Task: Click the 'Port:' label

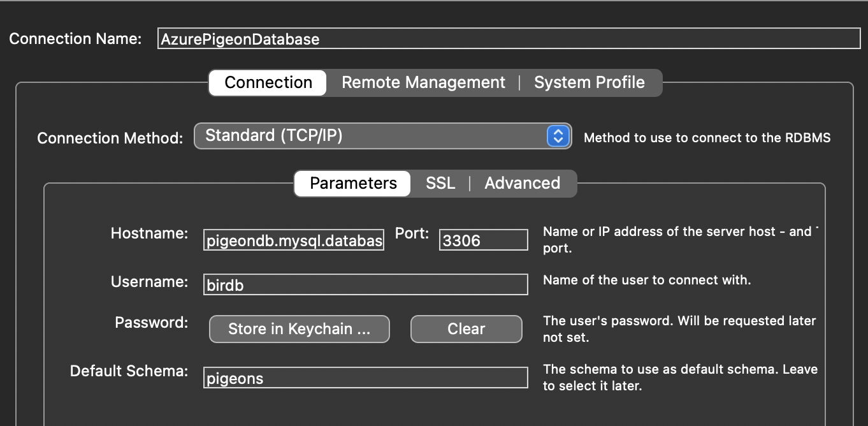Action: point(412,233)
